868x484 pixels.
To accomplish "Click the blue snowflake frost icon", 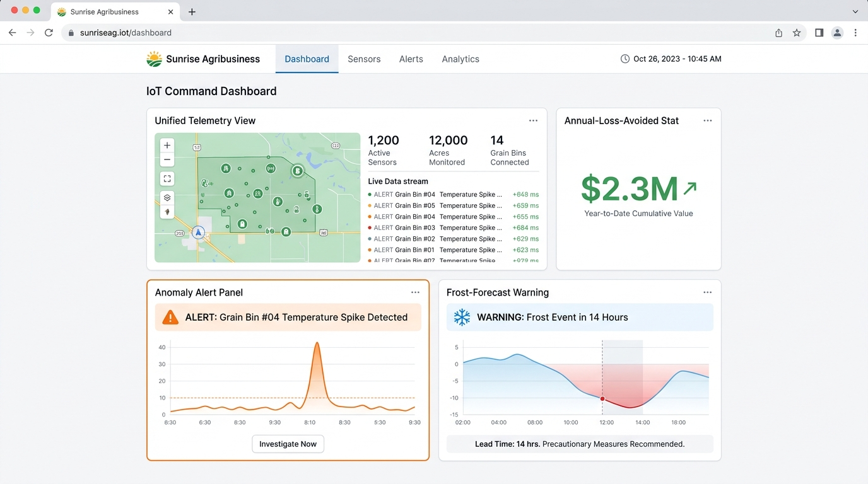I will click(x=462, y=318).
